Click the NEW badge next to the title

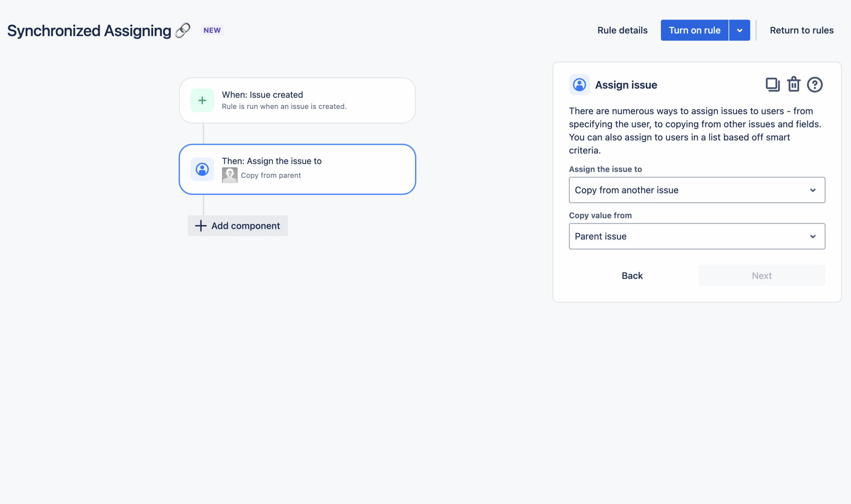[212, 30]
